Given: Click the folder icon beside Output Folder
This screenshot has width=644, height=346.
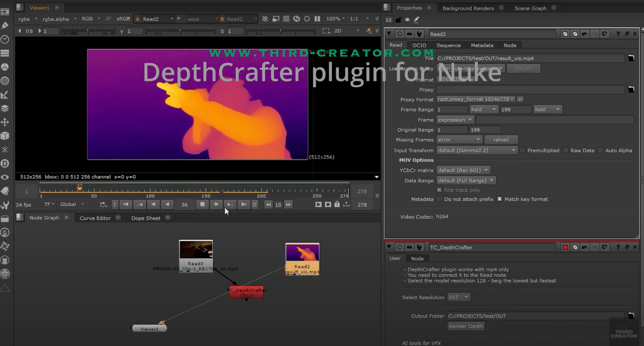Looking at the screenshot, I should (x=631, y=316).
